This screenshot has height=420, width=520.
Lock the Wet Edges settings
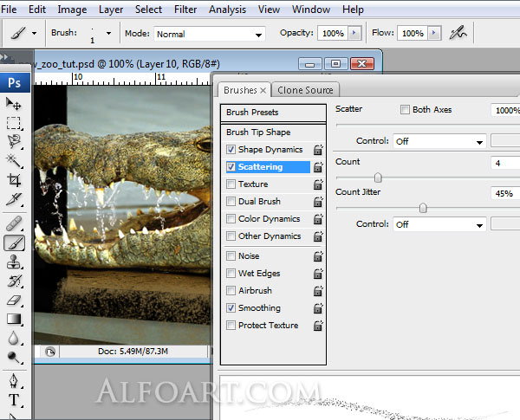click(318, 274)
